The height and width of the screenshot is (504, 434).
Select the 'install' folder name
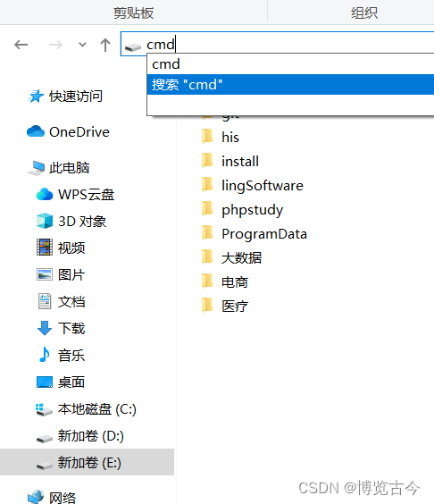click(240, 162)
